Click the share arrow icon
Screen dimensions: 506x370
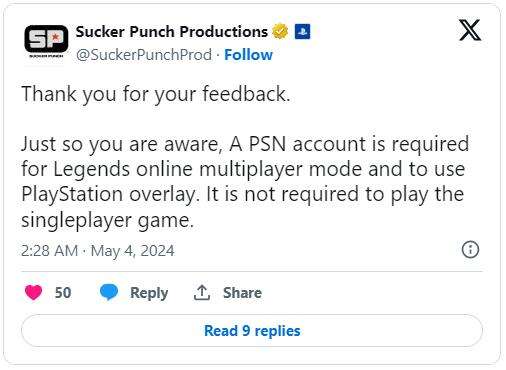pos(202,293)
